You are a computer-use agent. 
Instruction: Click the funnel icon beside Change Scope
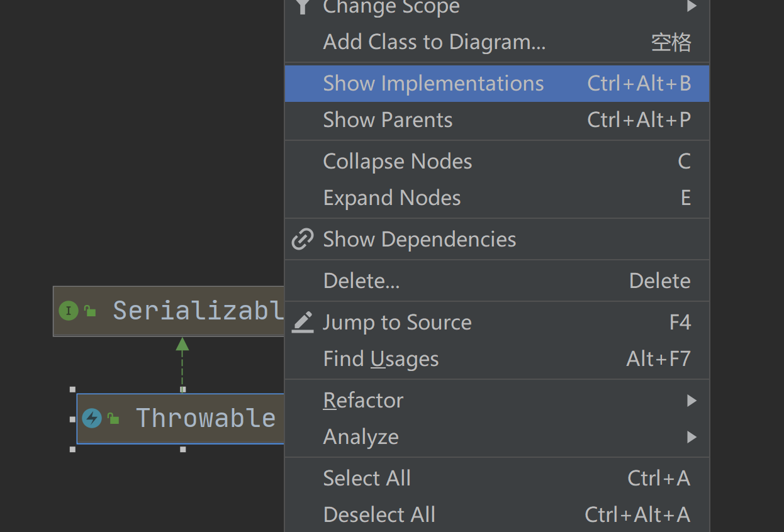tap(303, 6)
